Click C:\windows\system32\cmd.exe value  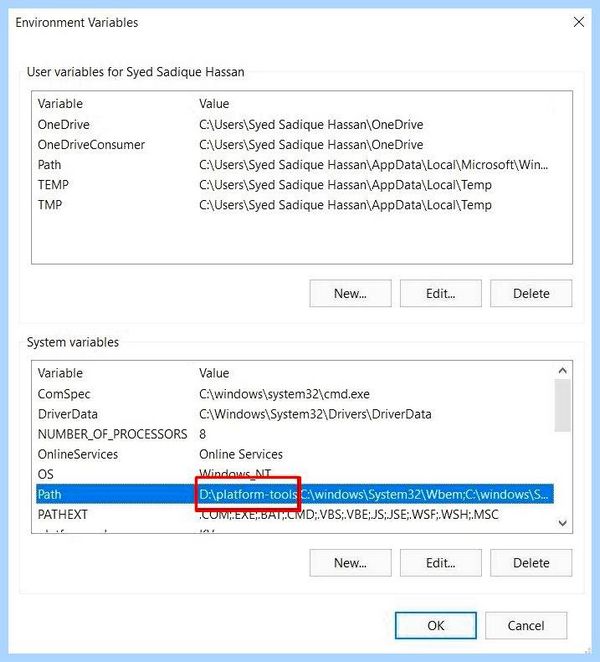tap(284, 394)
